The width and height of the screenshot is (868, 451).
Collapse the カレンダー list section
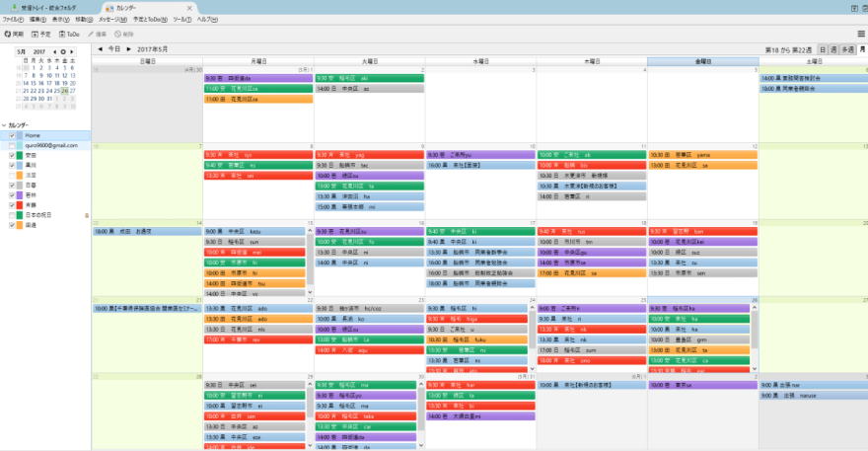[x=3, y=126]
